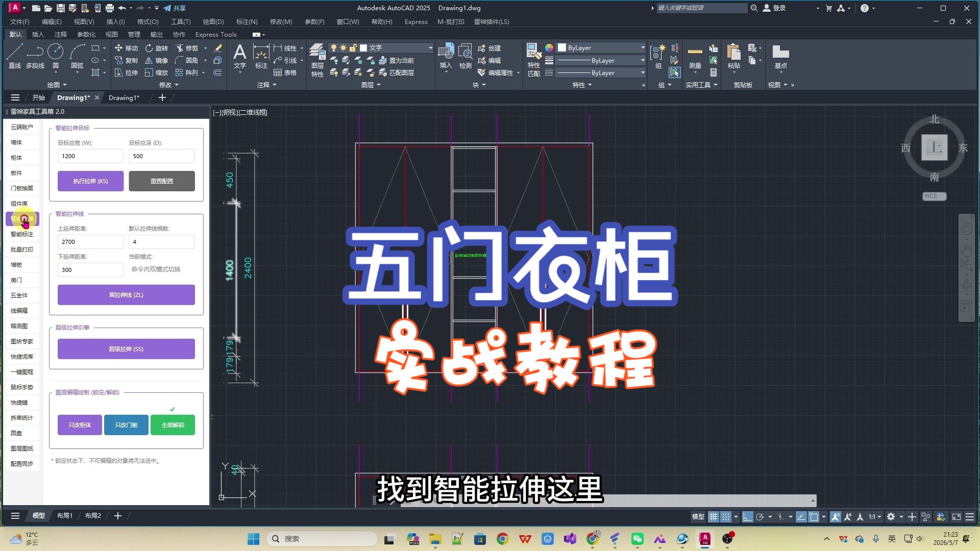Open the ByLayer linetype dropdown
Image resolution: width=980 pixels, height=551 pixels.
601,72
